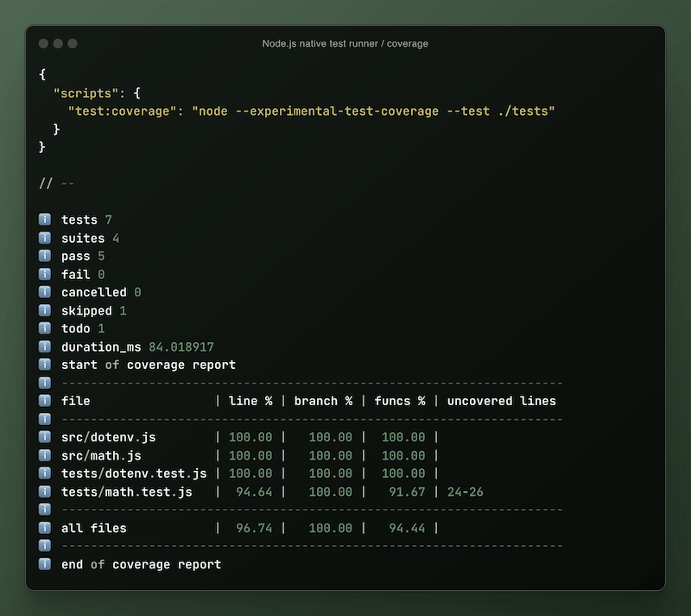This screenshot has width=691, height=616.
Task: Select the "all files" summary row label
Action: coord(93,528)
